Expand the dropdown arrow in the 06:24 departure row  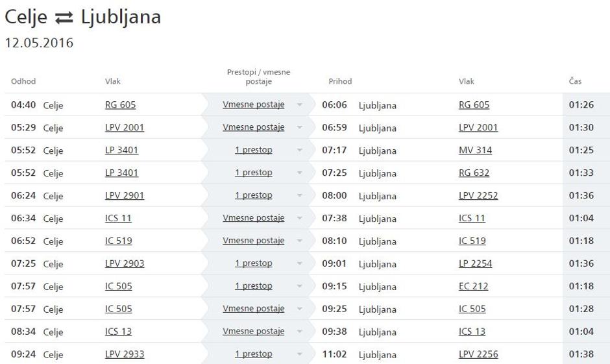[x=300, y=196]
